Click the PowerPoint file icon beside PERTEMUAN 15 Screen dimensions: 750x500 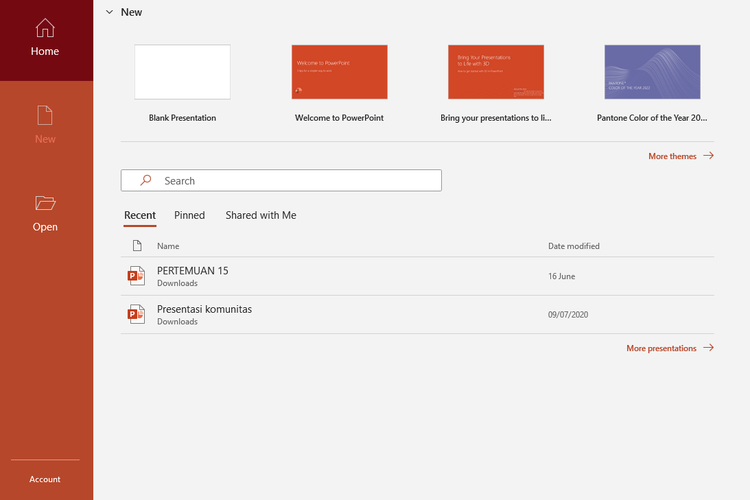136,276
